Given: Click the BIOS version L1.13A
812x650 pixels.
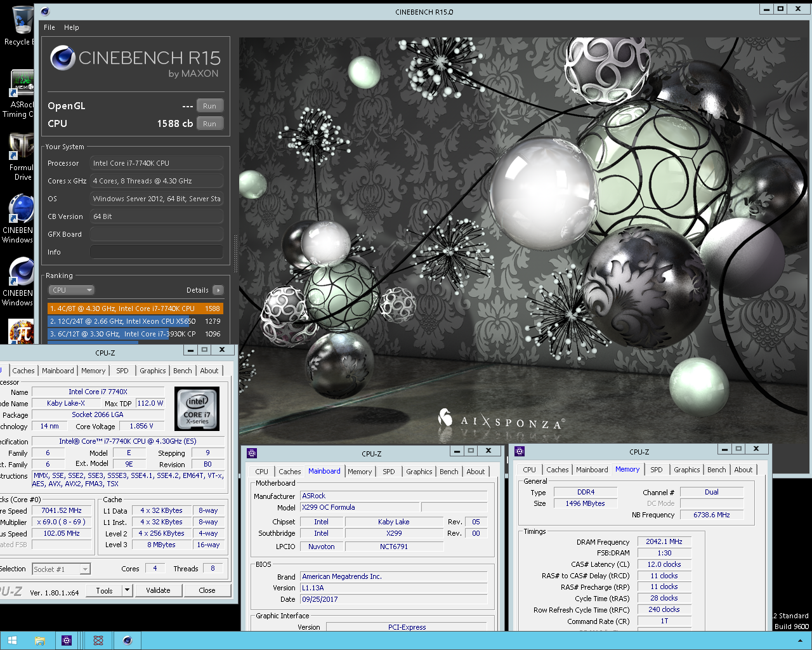Looking at the screenshot, I should 393,588.
